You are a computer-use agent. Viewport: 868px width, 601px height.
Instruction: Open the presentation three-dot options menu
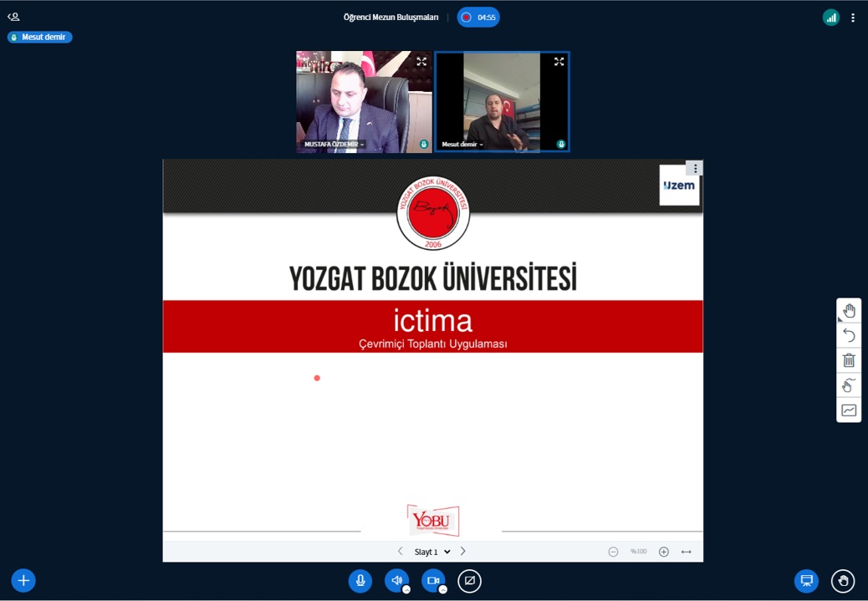pos(694,169)
